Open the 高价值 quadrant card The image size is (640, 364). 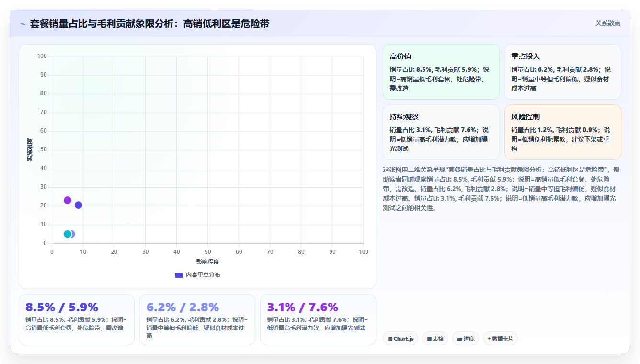[x=441, y=72]
